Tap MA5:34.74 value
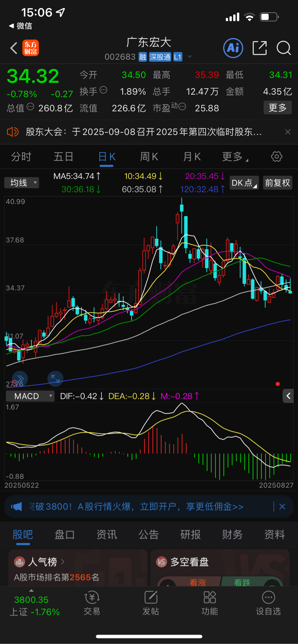 point(77,176)
